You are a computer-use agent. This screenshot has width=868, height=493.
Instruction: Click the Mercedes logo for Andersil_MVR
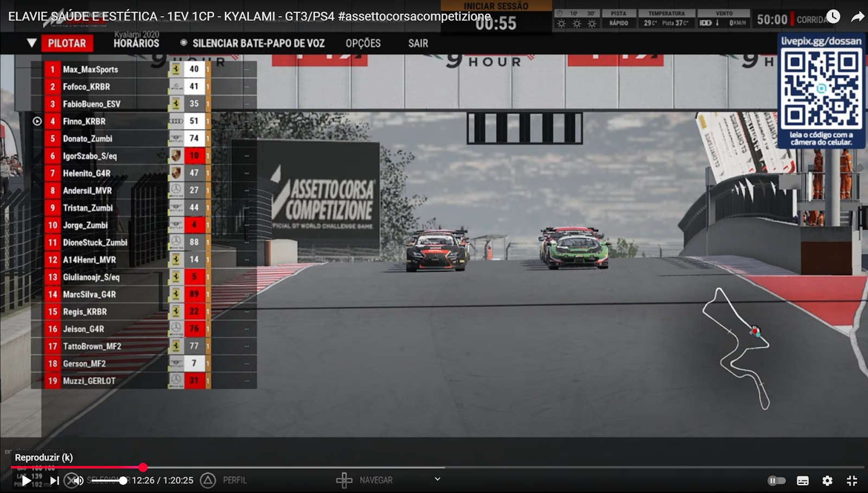coord(176,190)
